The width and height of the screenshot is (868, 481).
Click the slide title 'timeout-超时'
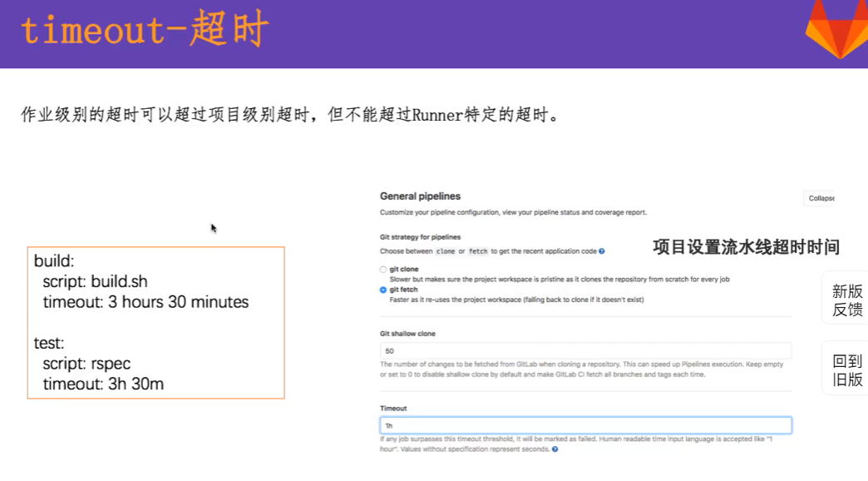[x=145, y=29]
